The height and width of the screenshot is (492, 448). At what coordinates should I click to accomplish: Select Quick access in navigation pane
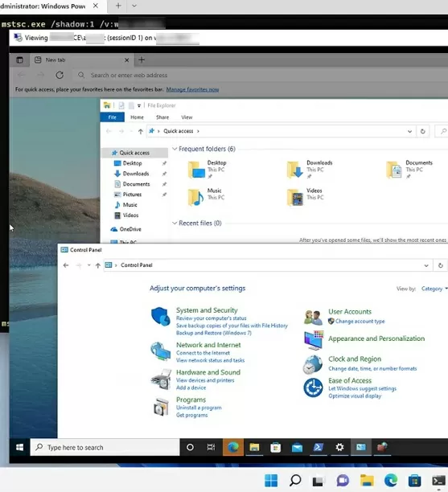click(x=134, y=153)
